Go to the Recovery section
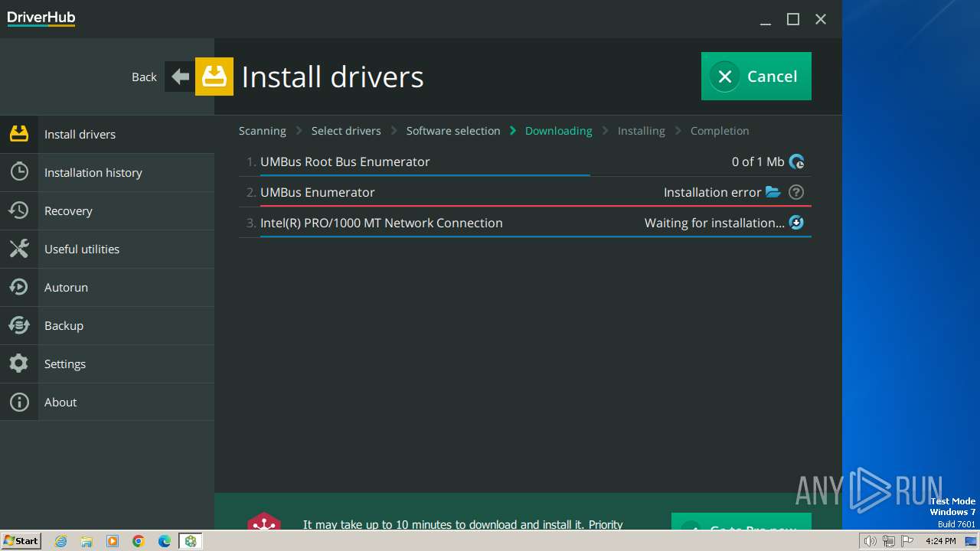 (107, 210)
